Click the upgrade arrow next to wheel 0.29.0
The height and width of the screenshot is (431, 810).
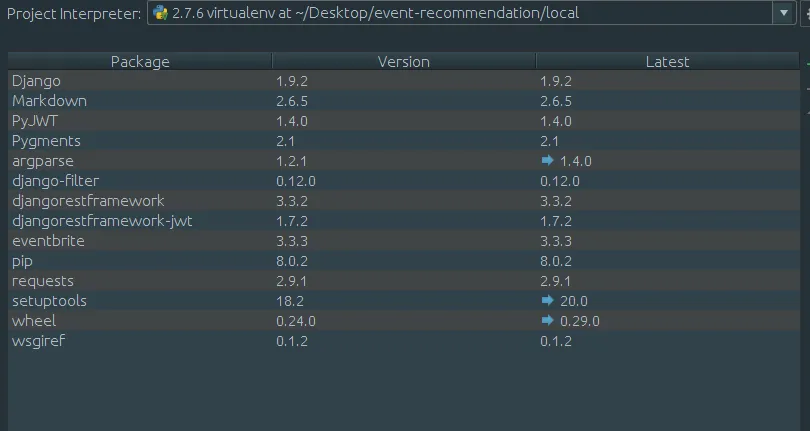point(548,320)
